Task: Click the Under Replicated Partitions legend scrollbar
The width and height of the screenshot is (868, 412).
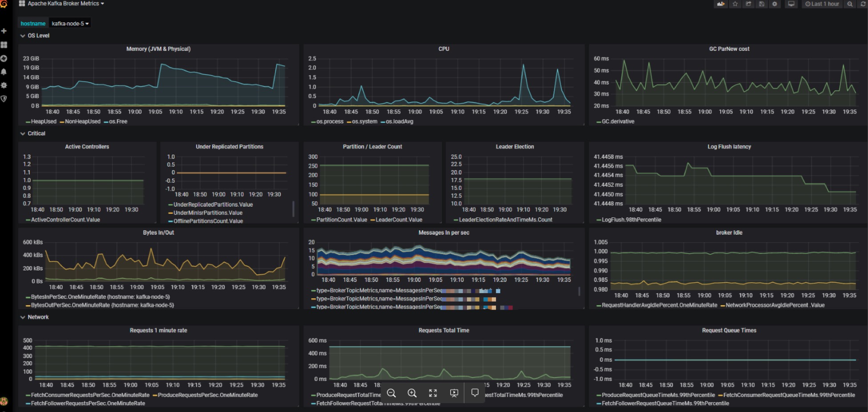Action: click(x=293, y=209)
